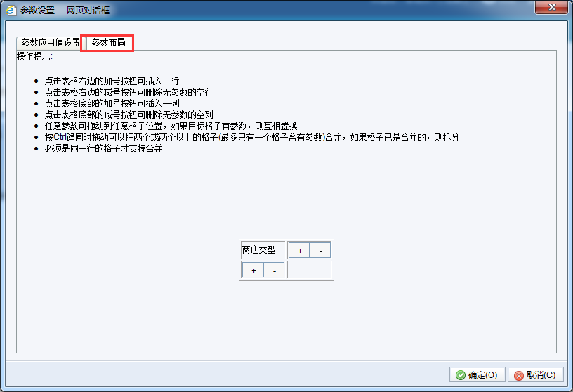The width and height of the screenshot is (573, 392).
Task: Click the green checkmark icon on 确定
Action: [461, 375]
